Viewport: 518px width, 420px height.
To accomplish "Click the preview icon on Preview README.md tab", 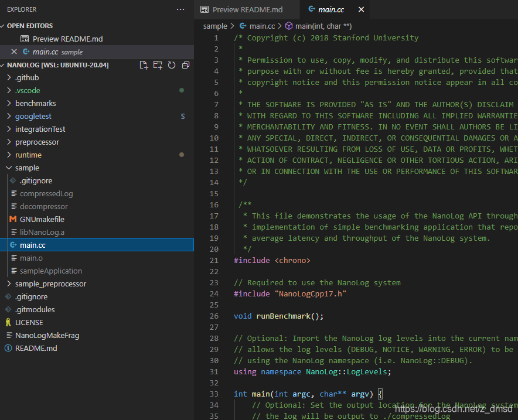I will (x=205, y=9).
